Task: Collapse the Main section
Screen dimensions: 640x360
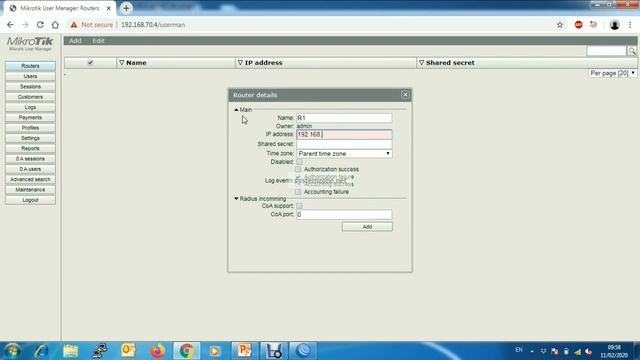Action: pos(236,110)
